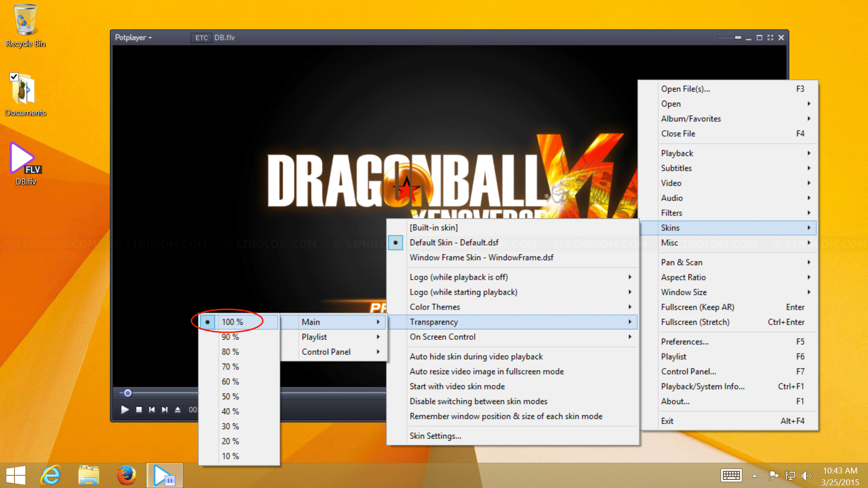Select Fullscreen (Keep AR) menu entry
868x488 pixels.
(x=728, y=307)
